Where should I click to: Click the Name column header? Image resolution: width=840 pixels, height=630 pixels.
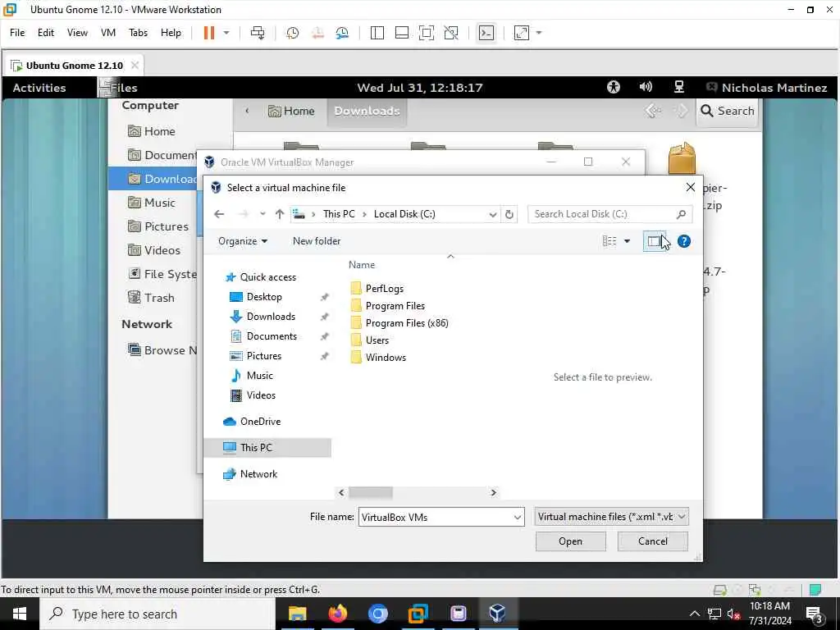coord(362,265)
